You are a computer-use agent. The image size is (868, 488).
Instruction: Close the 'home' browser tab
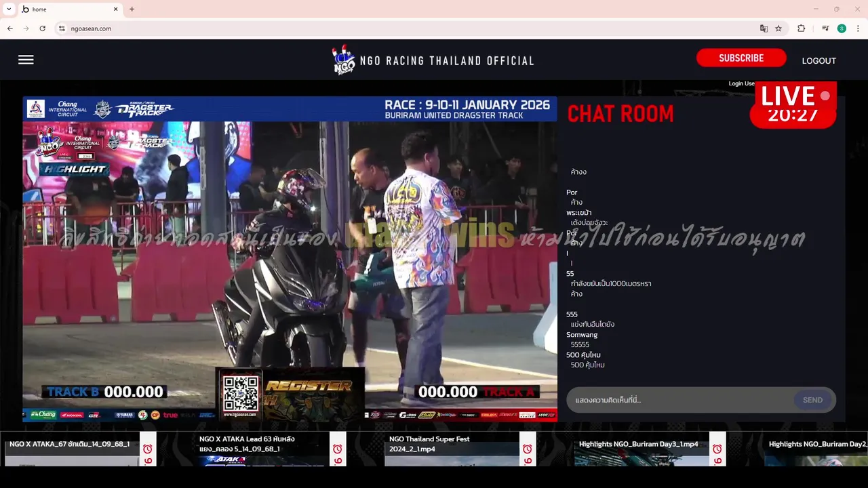[x=115, y=9]
